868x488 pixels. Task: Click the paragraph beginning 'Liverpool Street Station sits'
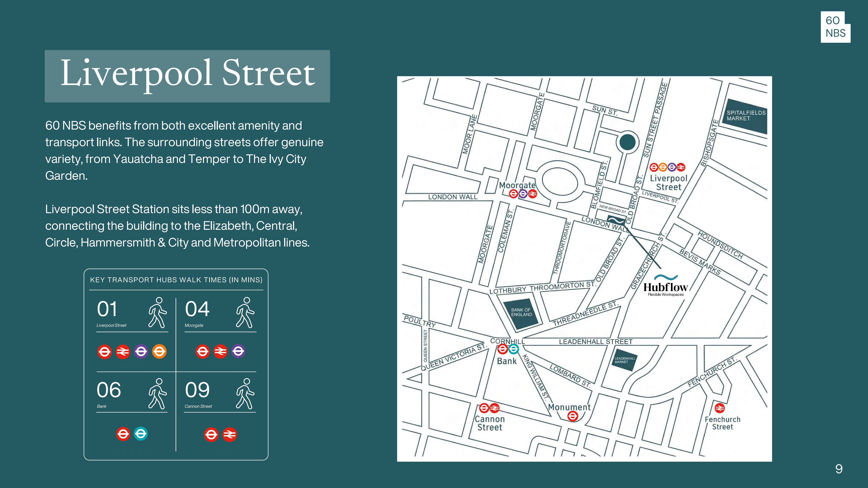tap(177, 226)
